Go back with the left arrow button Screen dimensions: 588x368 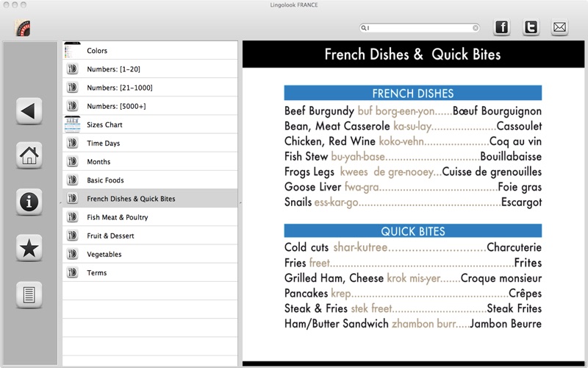click(29, 111)
